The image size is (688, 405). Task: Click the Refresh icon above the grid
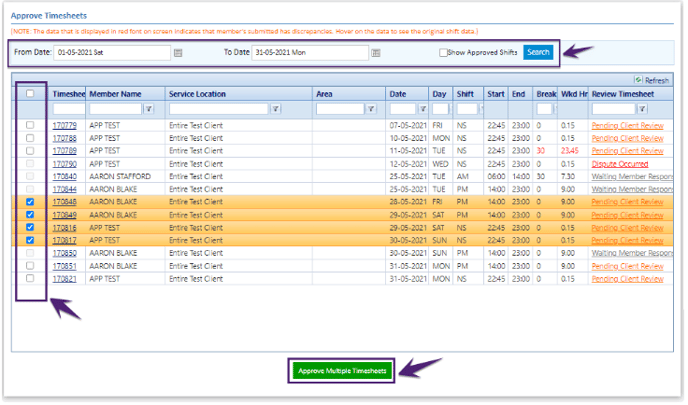point(638,79)
